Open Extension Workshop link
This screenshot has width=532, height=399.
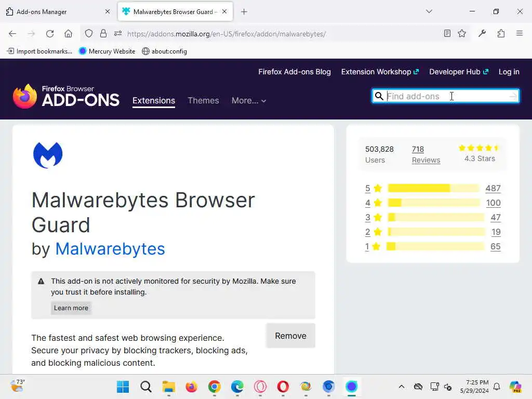(x=380, y=72)
